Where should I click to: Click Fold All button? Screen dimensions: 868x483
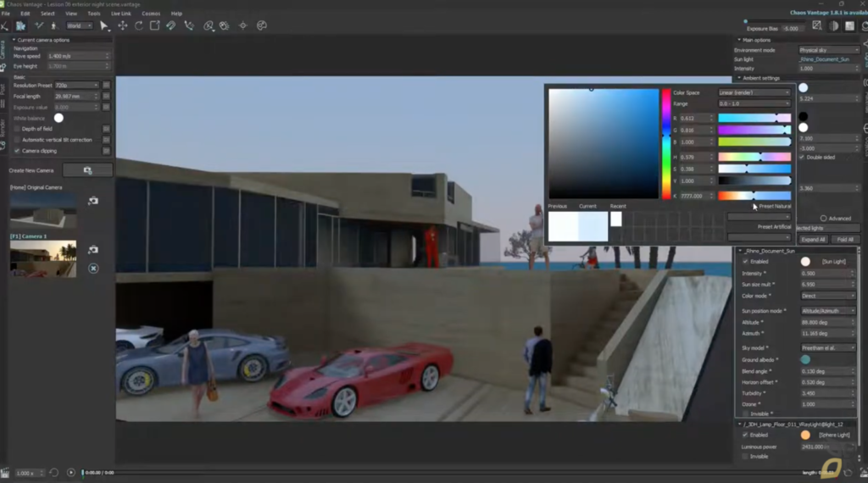845,240
